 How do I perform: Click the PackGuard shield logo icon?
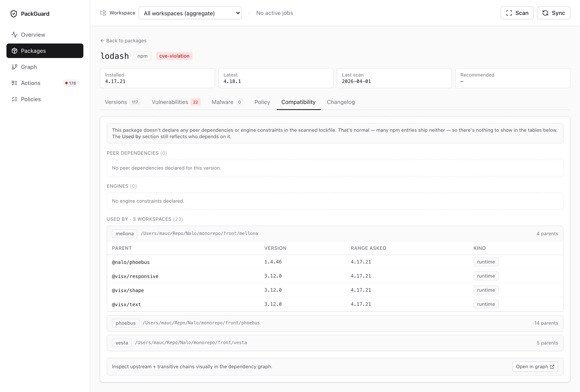point(14,14)
